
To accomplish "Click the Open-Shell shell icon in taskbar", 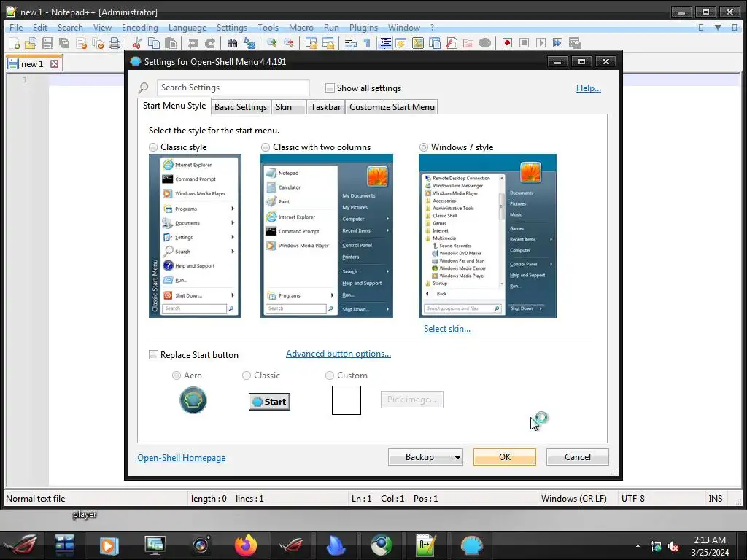I will [471, 545].
